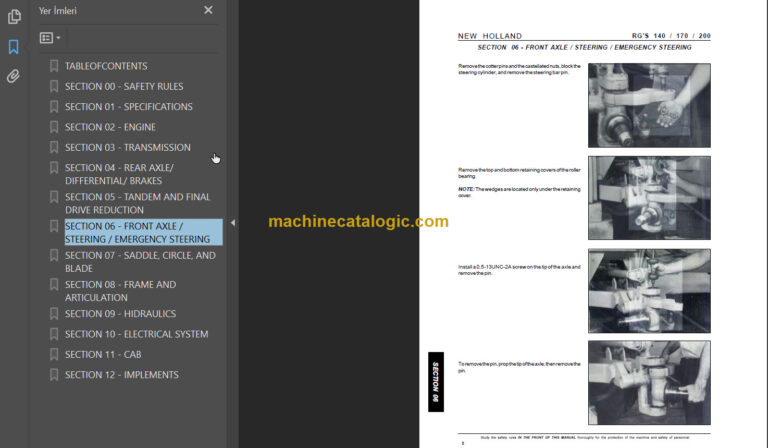Open SECTION 11 - CAB bookmark
768x448 pixels.
pos(103,354)
